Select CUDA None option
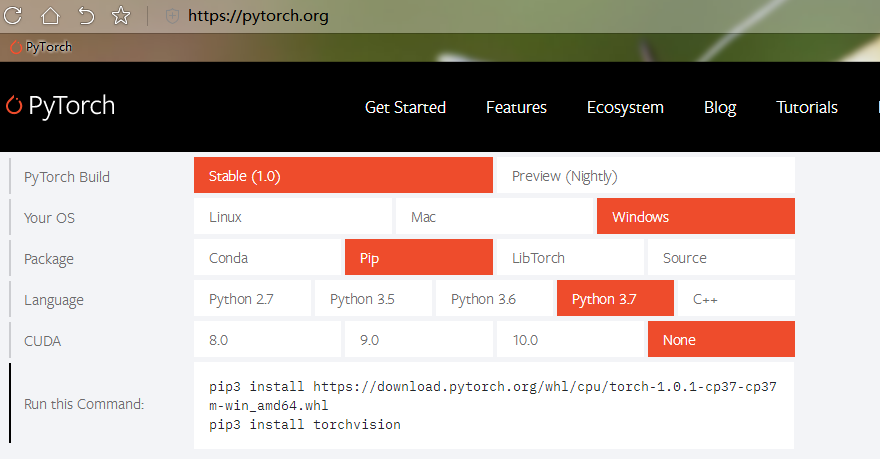The height and width of the screenshot is (459, 880). point(721,339)
